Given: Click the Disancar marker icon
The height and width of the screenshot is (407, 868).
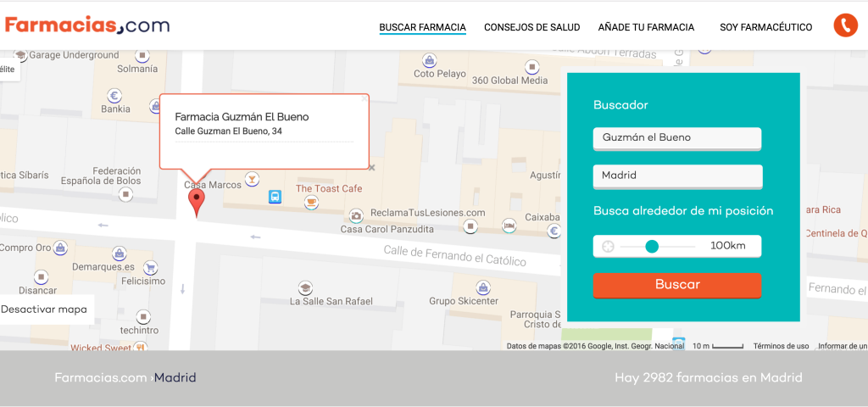Looking at the screenshot, I should pyautogui.click(x=41, y=276).
